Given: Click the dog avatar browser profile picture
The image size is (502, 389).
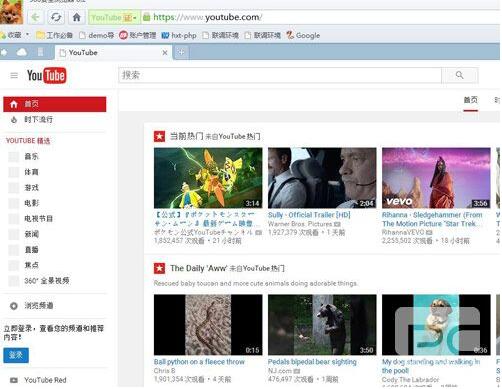Looking at the screenshot, I should [12, 12].
